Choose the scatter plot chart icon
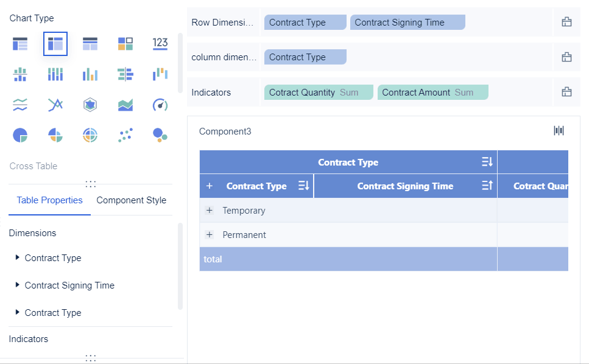The height and width of the screenshot is (364, 589). point(125,135)
